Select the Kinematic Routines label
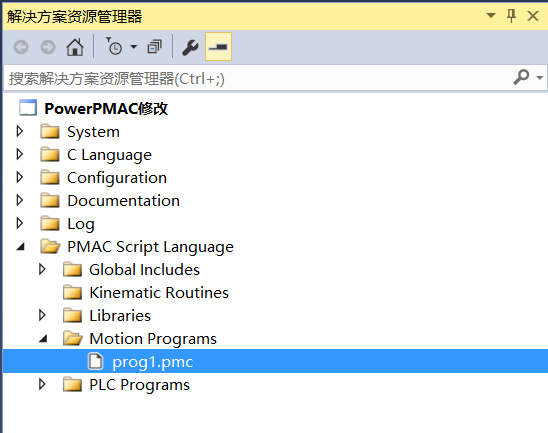 coord(159,293)
